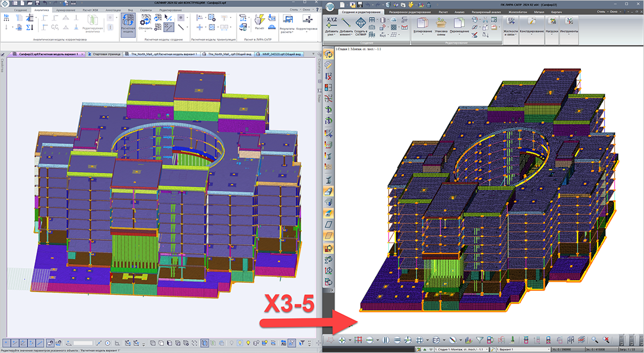Open Результаты расчета in SAPFIR ribbon
Viewport: 644px width, 353px height.
pos(287,23)
